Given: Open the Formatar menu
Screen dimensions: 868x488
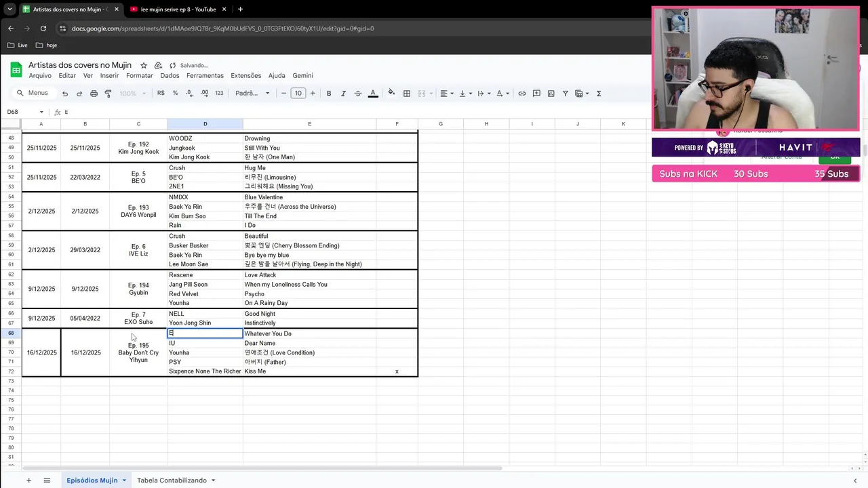Looking at the screenshot, I should pyautogui.click(x=140, y=75).
